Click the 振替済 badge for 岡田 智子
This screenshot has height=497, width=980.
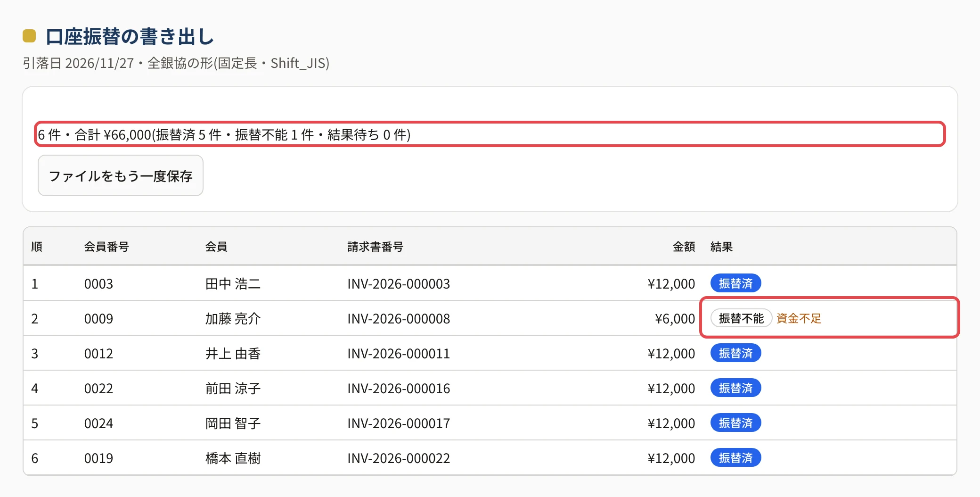click(735, 423)
